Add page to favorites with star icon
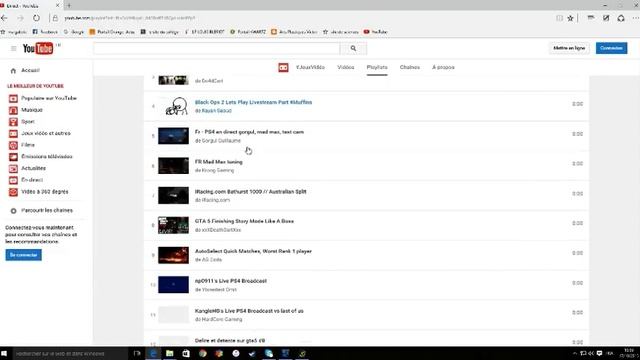 (571, 18)
